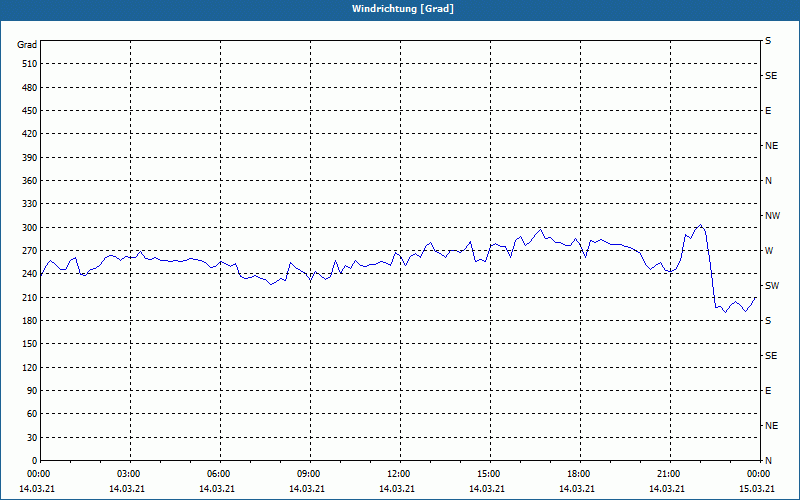Select the 'E' compass label opposite 450
Image resolution: width=800 pixels, height=500 pixels.
click(768, 111)
